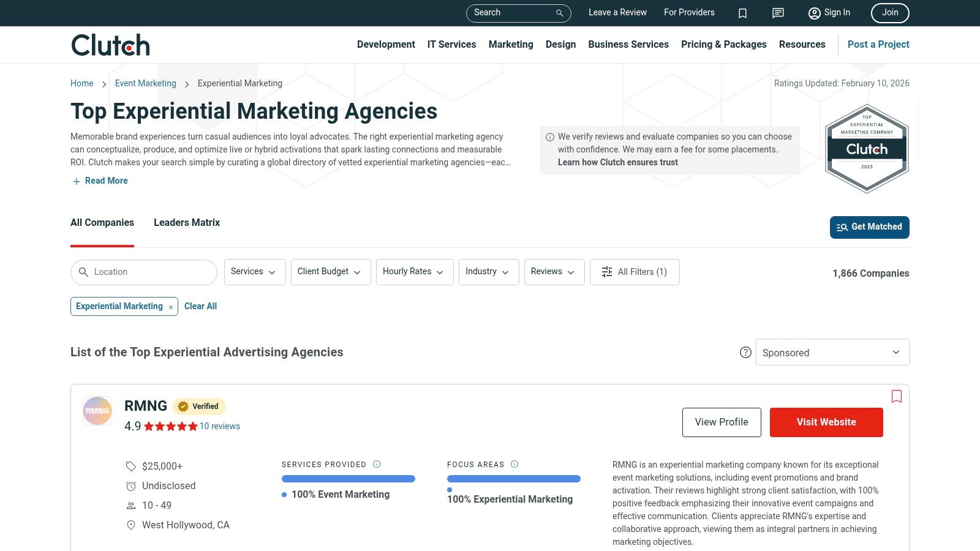Click the Clutch logo to return home

click(110, 44)
